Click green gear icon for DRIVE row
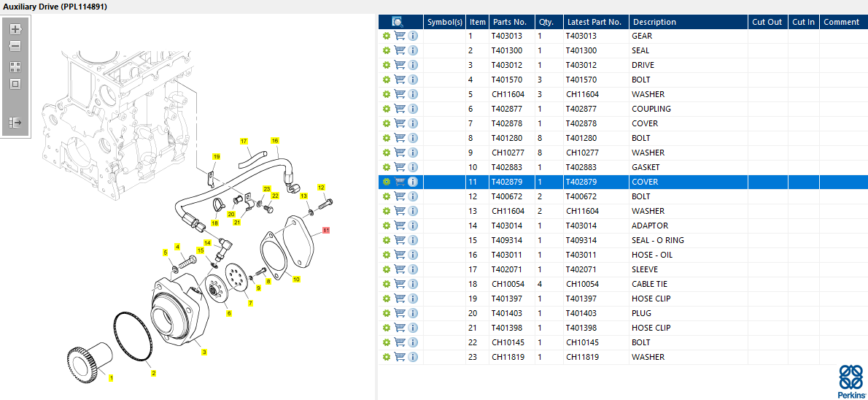Screen dimensions: 868x400 point(387,65)
